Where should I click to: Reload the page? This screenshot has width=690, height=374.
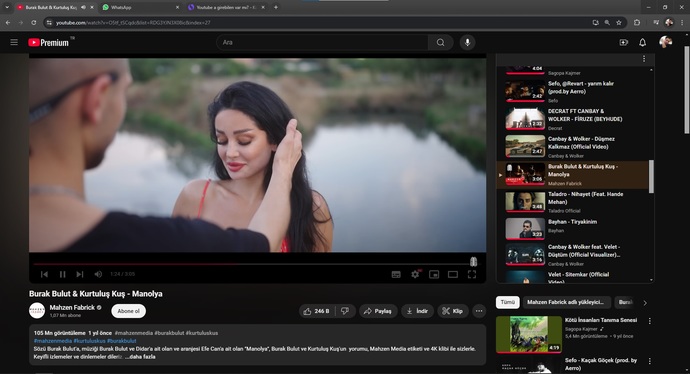(33, 22)
